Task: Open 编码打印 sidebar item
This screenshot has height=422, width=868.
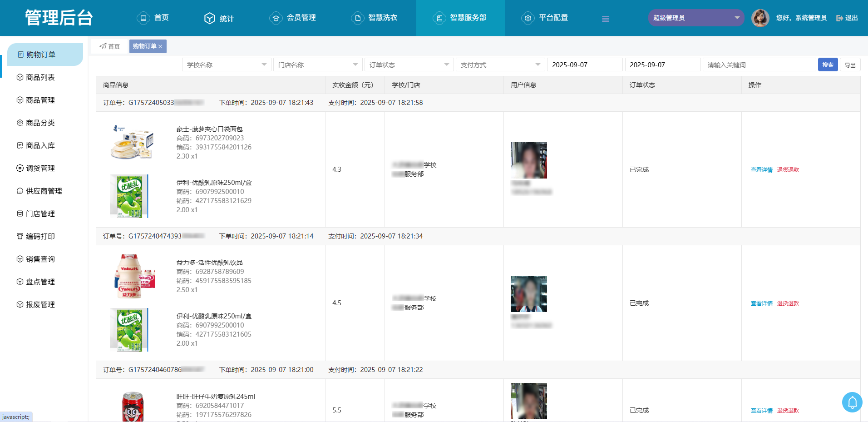Action: pos(40,237)
